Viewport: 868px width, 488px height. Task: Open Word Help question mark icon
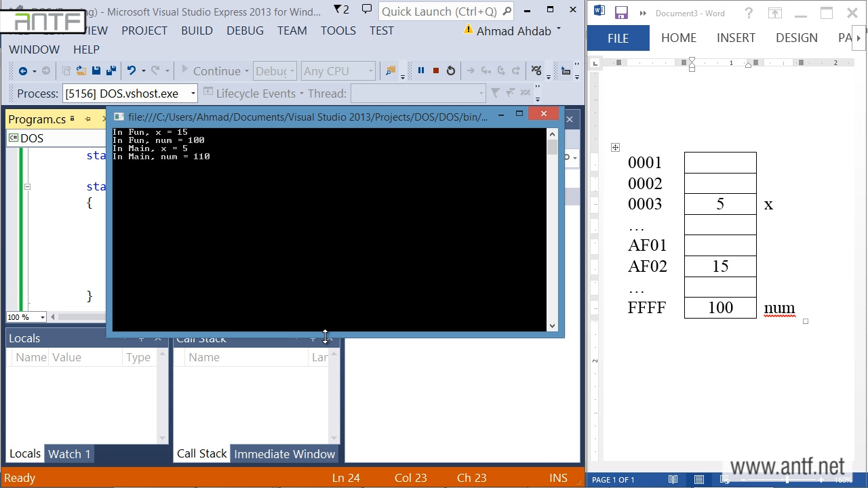pyautogui.click(x=749, y=13)
